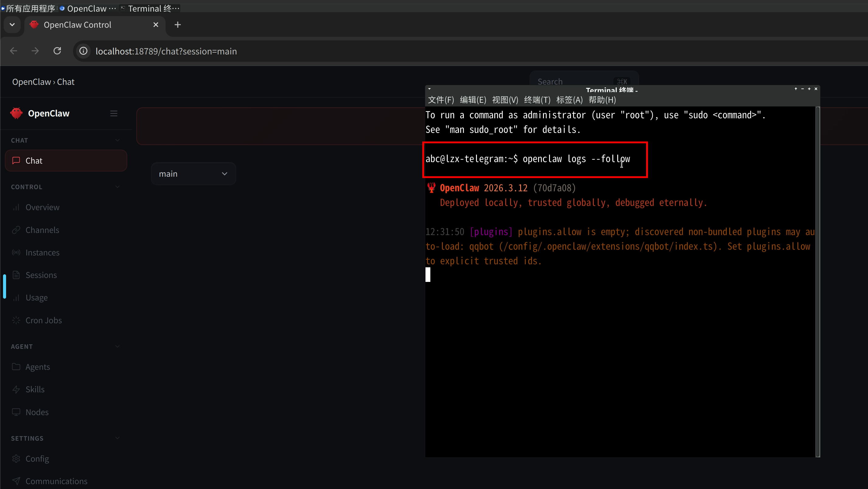Viewport: 868px width, 489px height.
Task: Open Instances via its broadcast icon
Action: pyautogui.click(x=16, y=253)
